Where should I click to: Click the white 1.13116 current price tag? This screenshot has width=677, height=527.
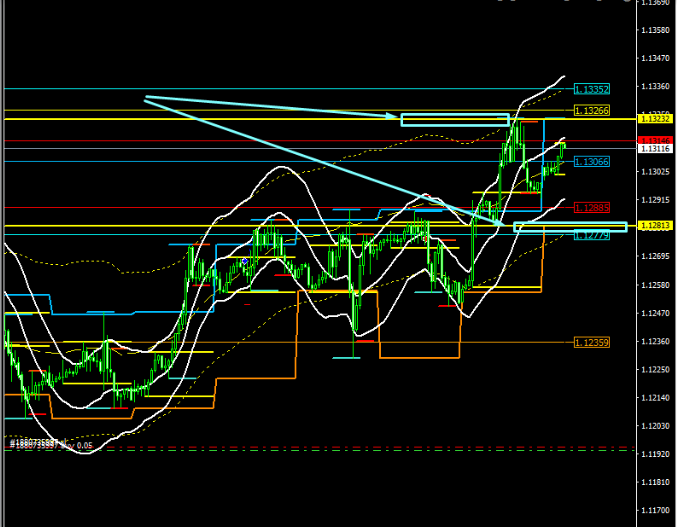click(x=656, y=148)
